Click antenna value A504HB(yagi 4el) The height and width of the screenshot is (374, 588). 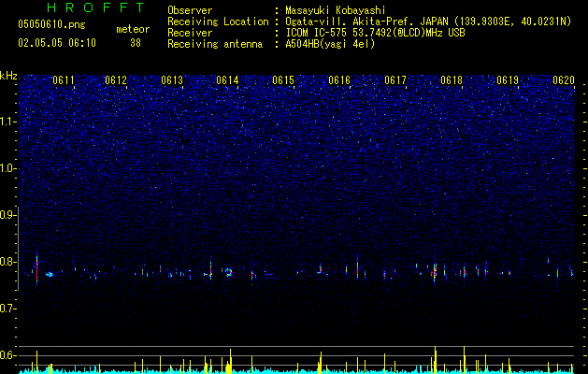330,44
